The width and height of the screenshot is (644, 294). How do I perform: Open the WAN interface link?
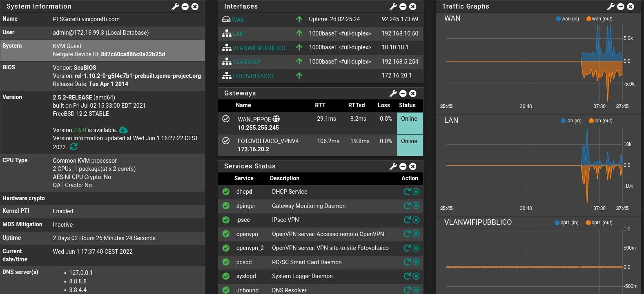pyautogui.click(x=238, y=20)
